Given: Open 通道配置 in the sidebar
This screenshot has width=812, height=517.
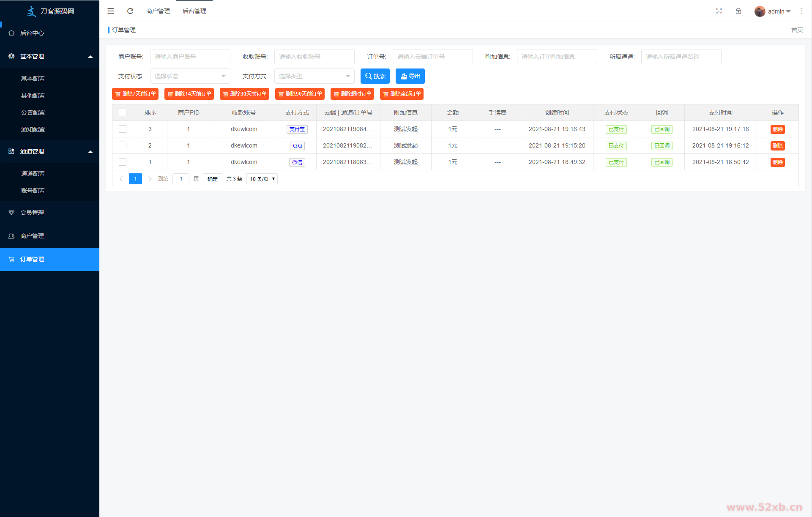Looking at the screenshot, I should coord(33,174).
